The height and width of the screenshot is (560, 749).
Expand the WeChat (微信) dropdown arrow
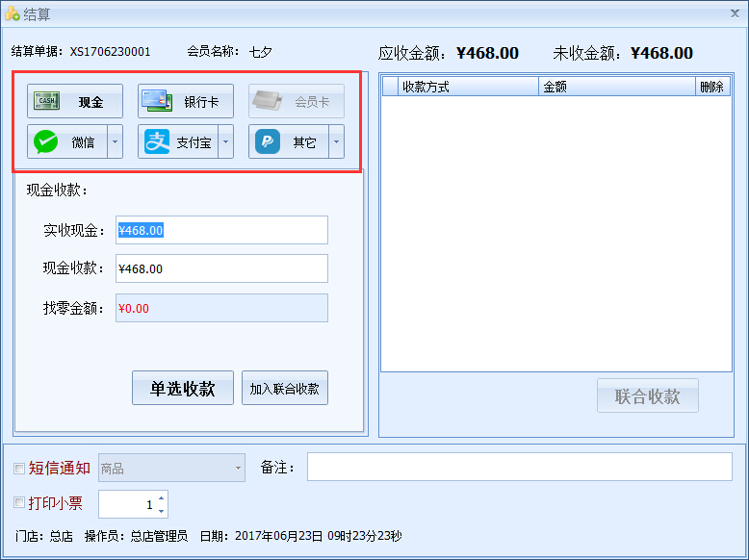[x=115, y=142]
